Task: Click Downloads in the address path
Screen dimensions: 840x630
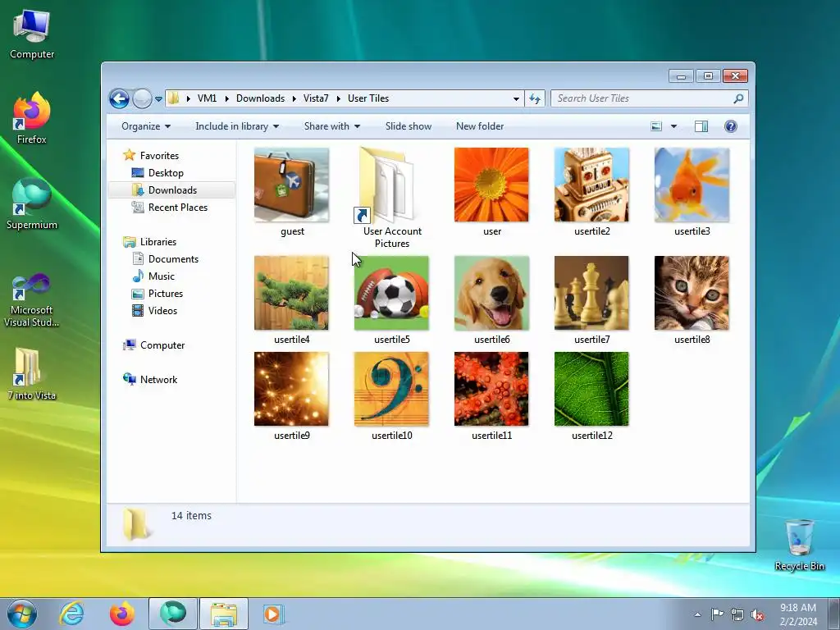Action: tap(260, 98)
